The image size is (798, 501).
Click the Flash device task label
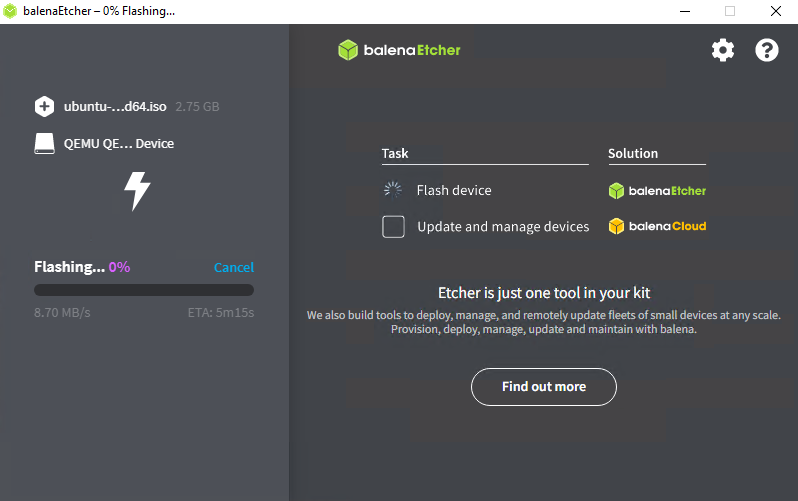click(x=454, y=190)
